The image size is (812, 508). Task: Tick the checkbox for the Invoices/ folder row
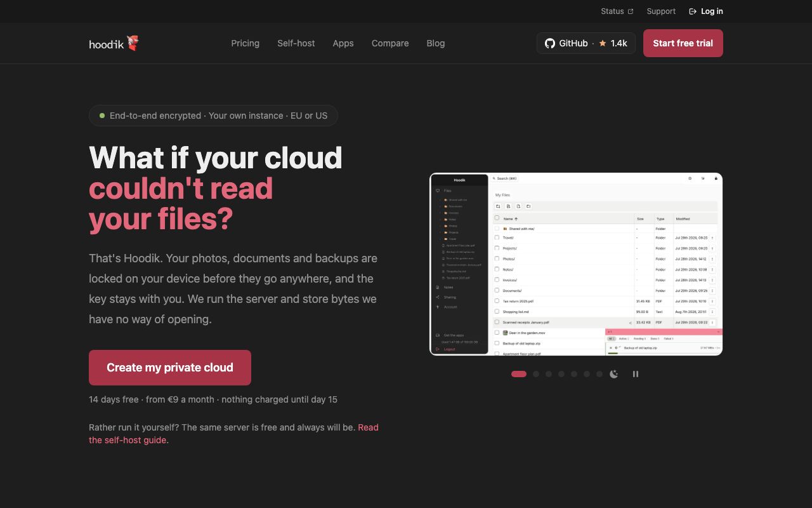497,279
